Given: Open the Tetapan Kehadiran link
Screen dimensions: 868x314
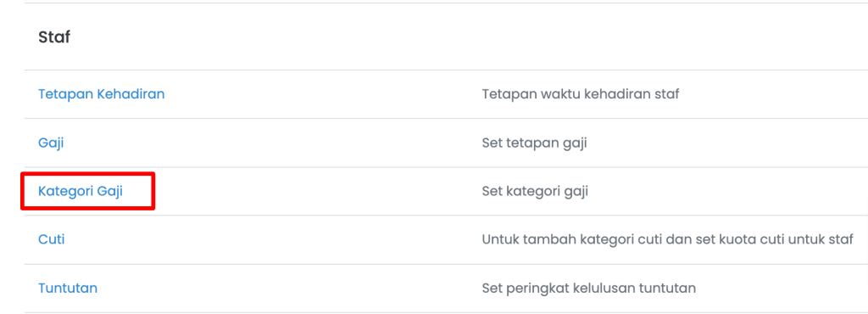Looking at the screenshot, I should click(x=102, y=94).
